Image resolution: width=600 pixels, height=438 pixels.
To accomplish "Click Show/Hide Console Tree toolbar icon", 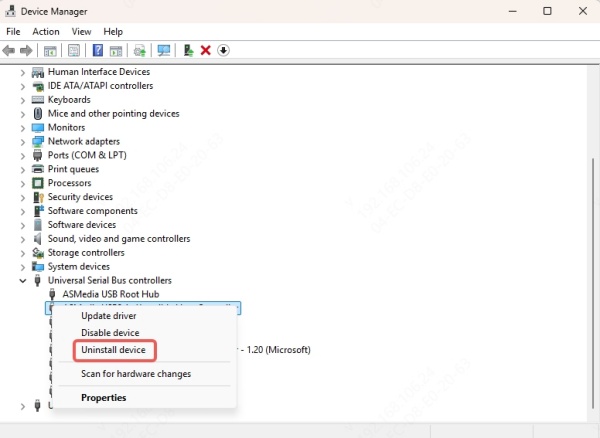I will coord(50,50).
